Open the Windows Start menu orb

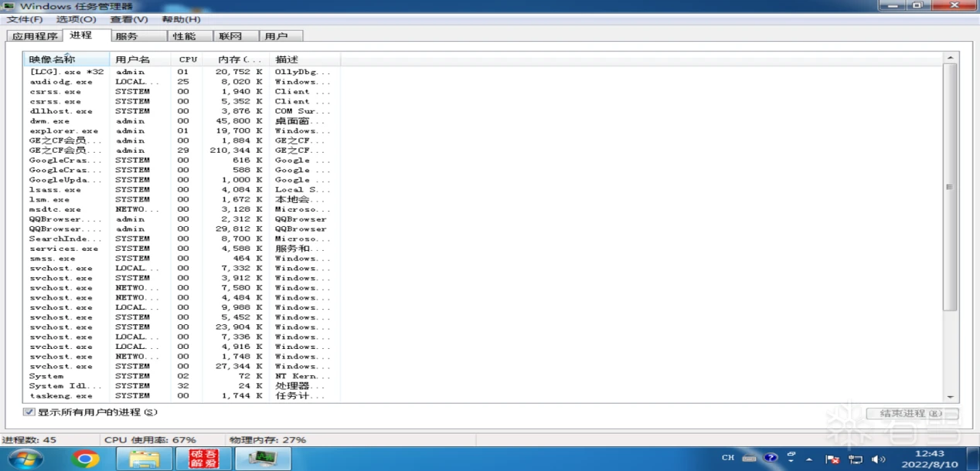(26, 459)
